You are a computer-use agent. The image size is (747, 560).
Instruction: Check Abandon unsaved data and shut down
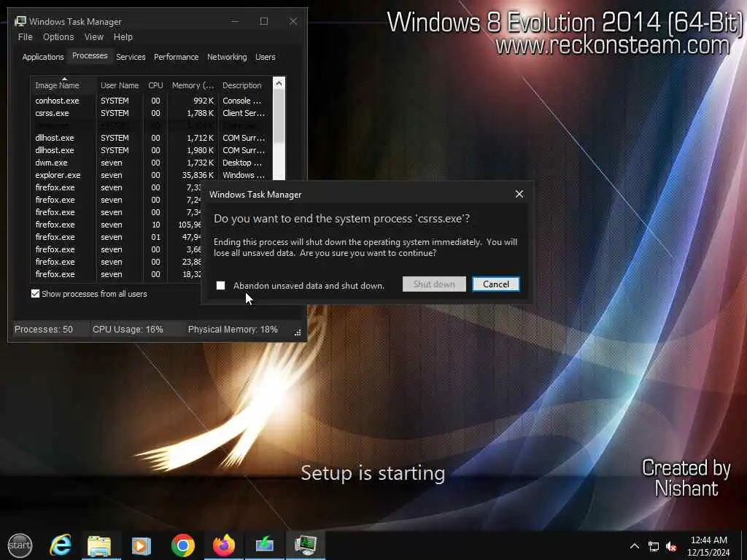click(x=220, y=285)
